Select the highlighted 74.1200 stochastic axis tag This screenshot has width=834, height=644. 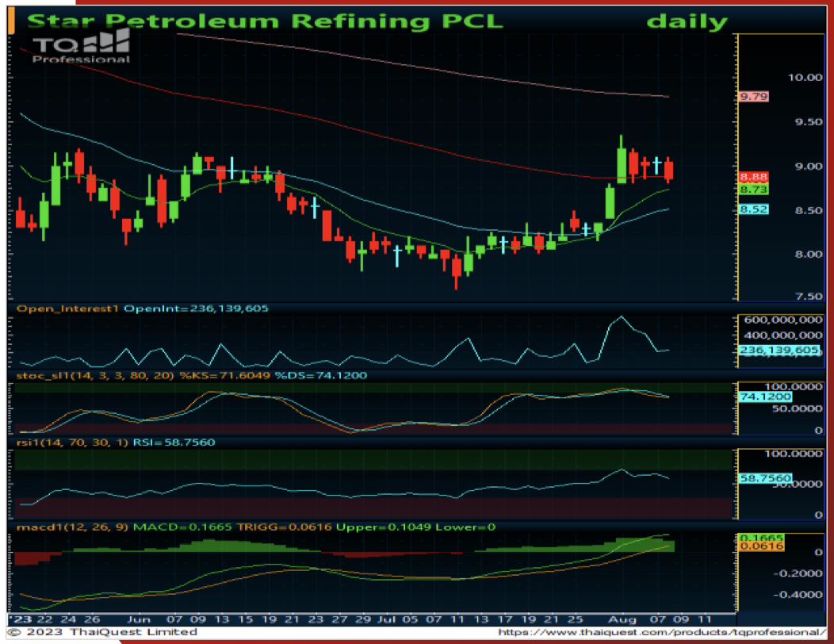(x=765, y=397)
